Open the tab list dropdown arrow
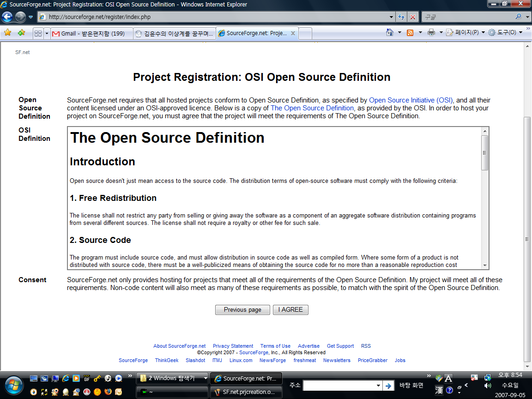 click(x=47, y=33)
